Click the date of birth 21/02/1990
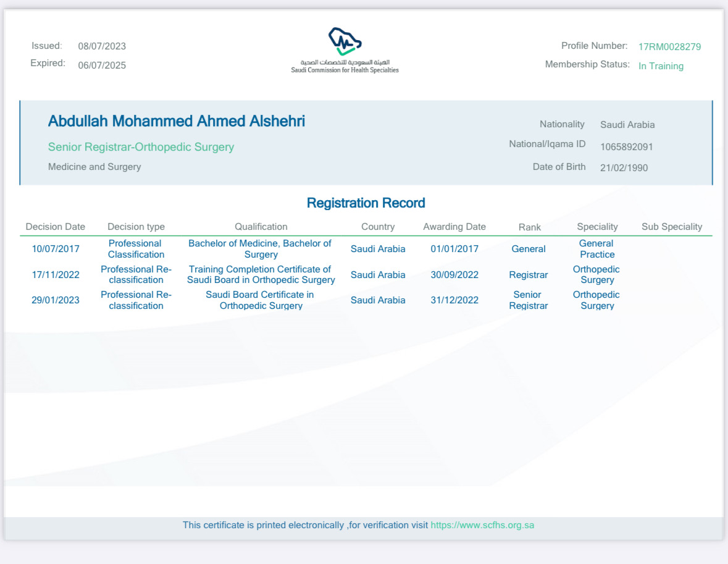 [x=624, y=167]
